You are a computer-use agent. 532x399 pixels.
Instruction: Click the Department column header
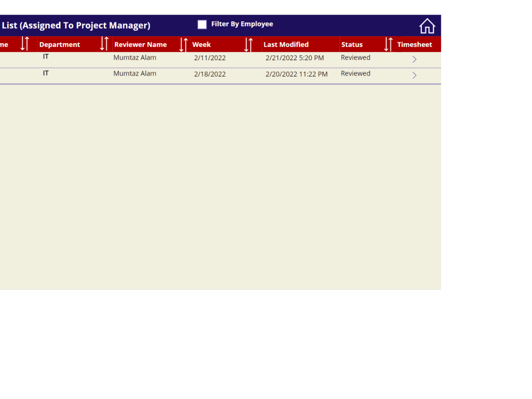tap(59, 44)
